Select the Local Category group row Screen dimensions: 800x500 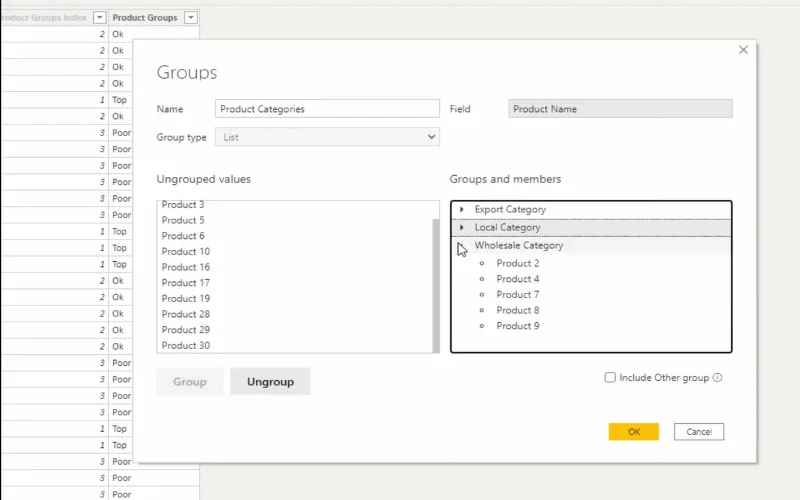(591, 227)
